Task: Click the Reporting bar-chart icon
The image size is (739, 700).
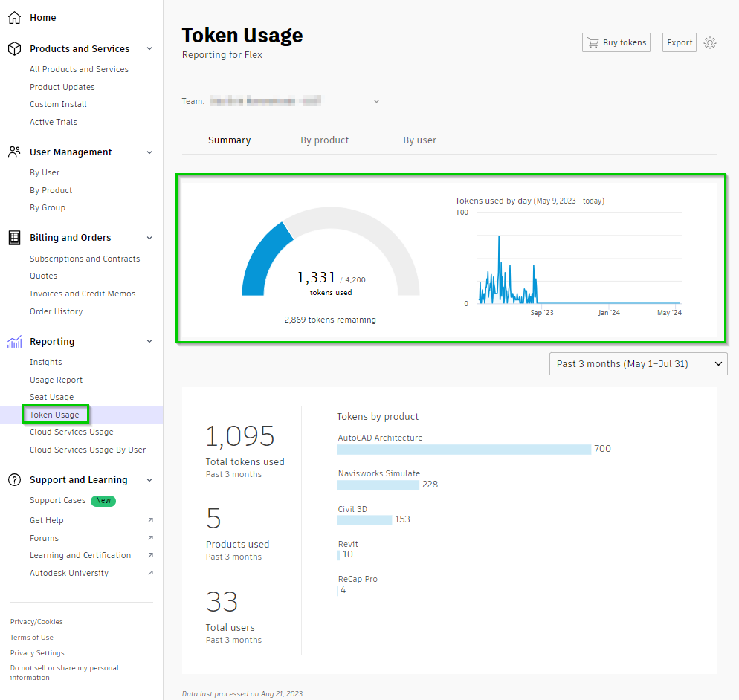Action: (13, 341)
